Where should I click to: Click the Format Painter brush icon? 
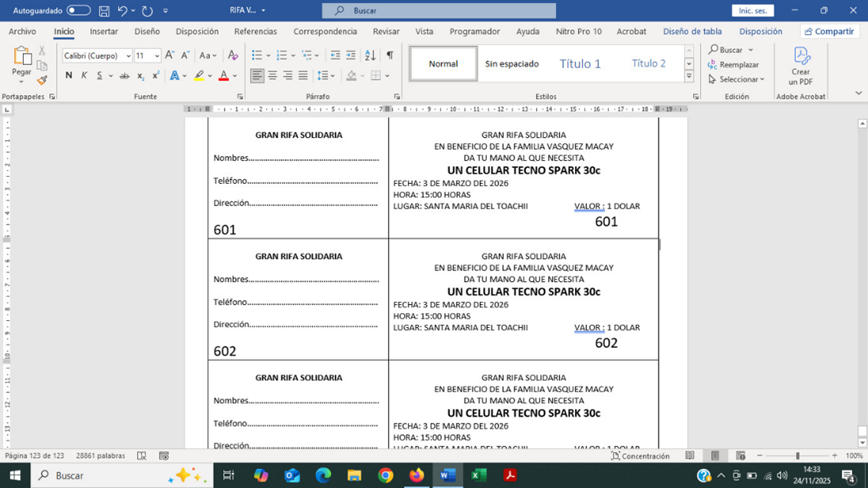[42, 80]
